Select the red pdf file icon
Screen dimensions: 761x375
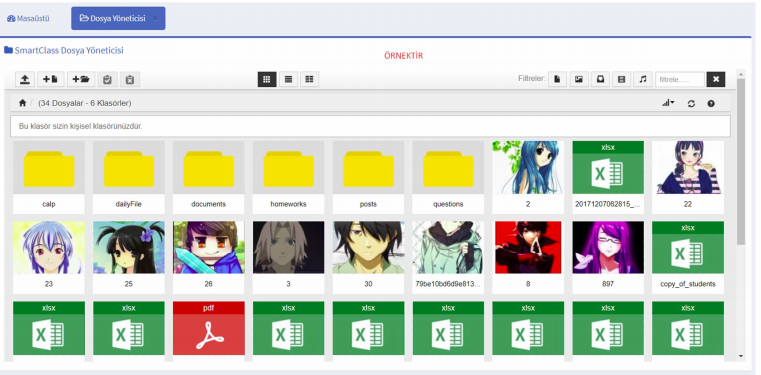(x=209, y=328)
